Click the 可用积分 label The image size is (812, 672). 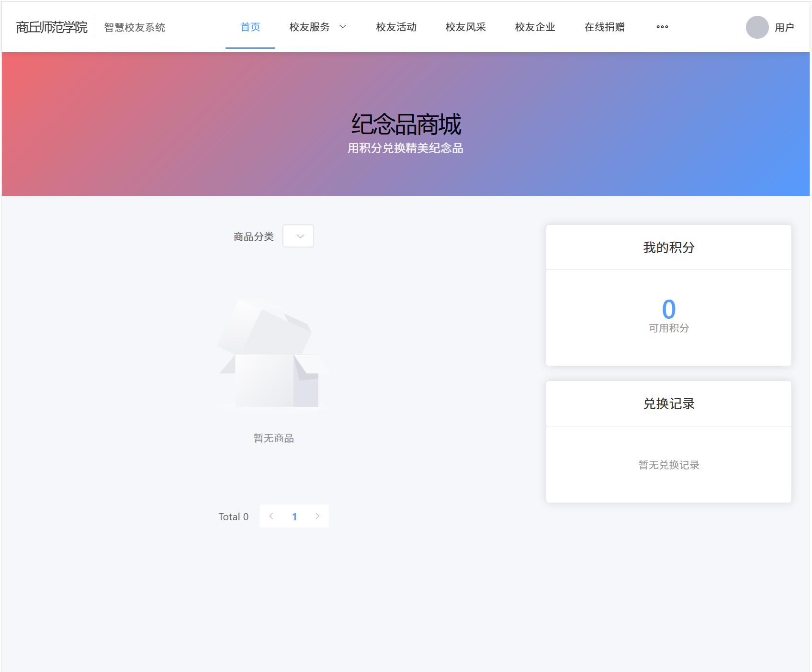[668, 328]
